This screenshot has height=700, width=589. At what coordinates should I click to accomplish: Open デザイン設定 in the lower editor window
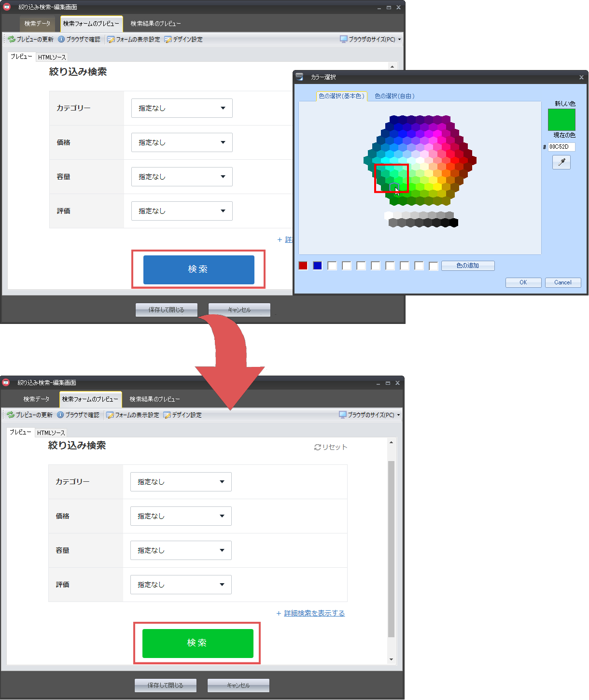tap(183, 415)
